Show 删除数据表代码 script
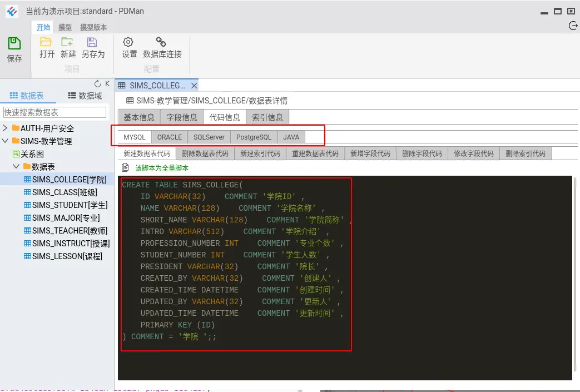Screen dimensions: 580x392 205,153
